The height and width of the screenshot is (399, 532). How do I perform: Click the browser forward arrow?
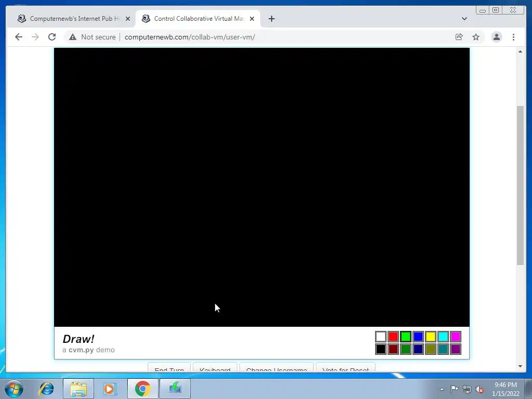[x=35, y=37]
